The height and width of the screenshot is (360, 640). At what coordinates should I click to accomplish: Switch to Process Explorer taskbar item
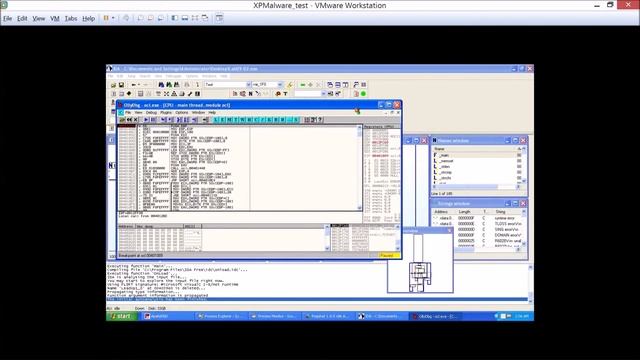pos(220,316)
